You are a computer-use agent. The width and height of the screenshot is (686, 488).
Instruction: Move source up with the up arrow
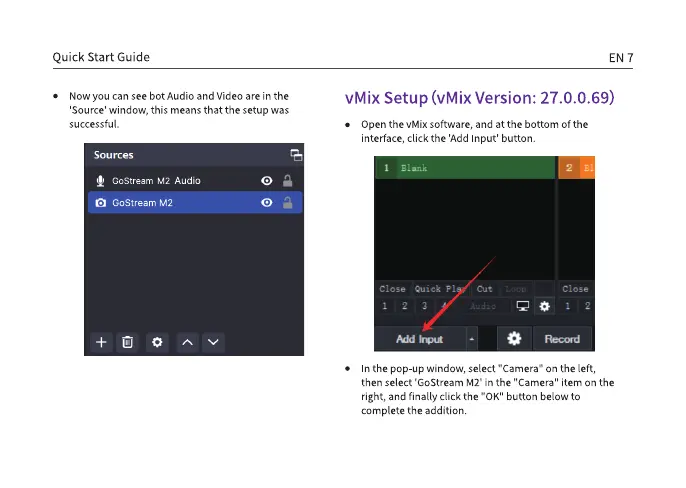186,342
